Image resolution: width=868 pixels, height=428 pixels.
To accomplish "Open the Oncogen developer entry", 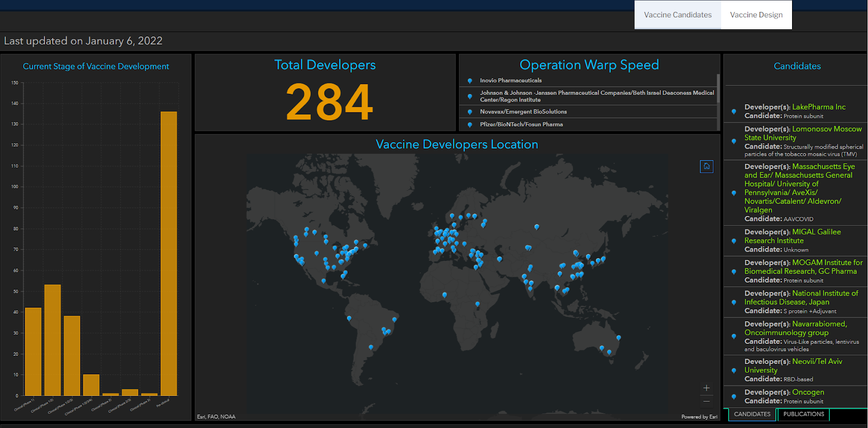I will [x=795, y=396].
